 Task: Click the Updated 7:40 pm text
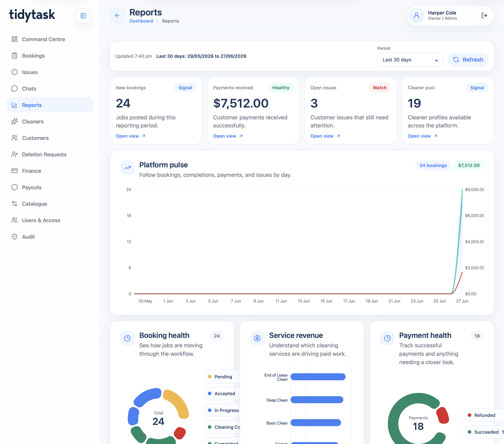click(x=133, y=56)
